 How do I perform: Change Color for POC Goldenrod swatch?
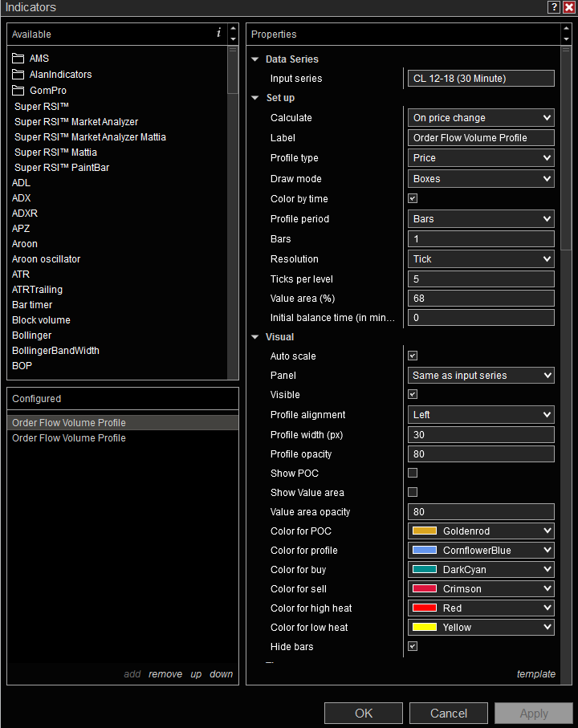click(x=425, y=531)
